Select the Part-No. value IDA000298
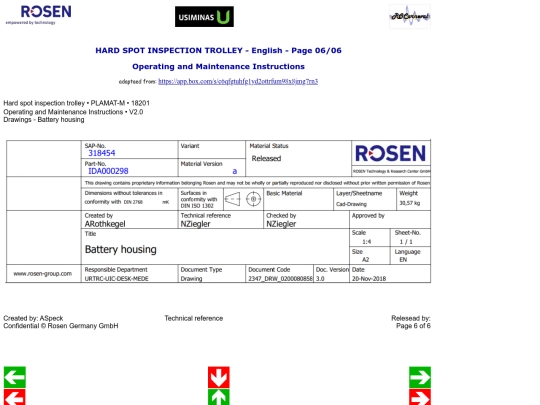This screenshot has height=405, width=540. [108, 171]
